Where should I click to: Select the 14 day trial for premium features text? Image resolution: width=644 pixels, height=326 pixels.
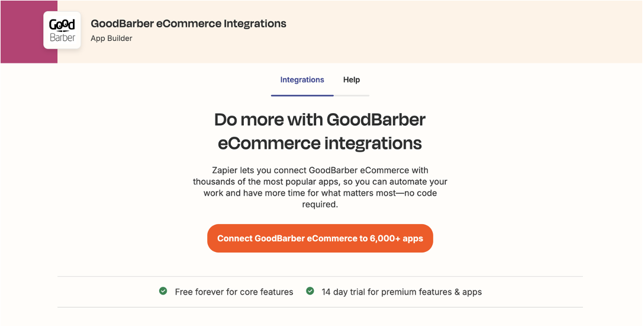click(401, 292)
